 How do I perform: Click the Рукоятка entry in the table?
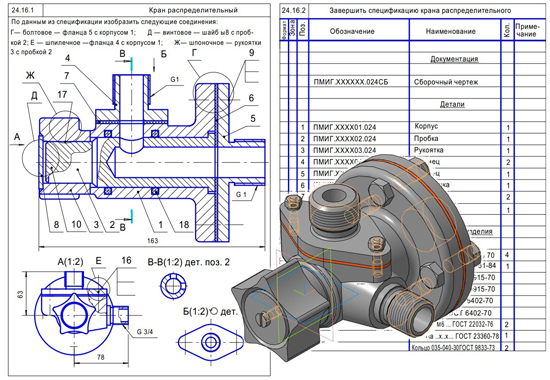429,150
